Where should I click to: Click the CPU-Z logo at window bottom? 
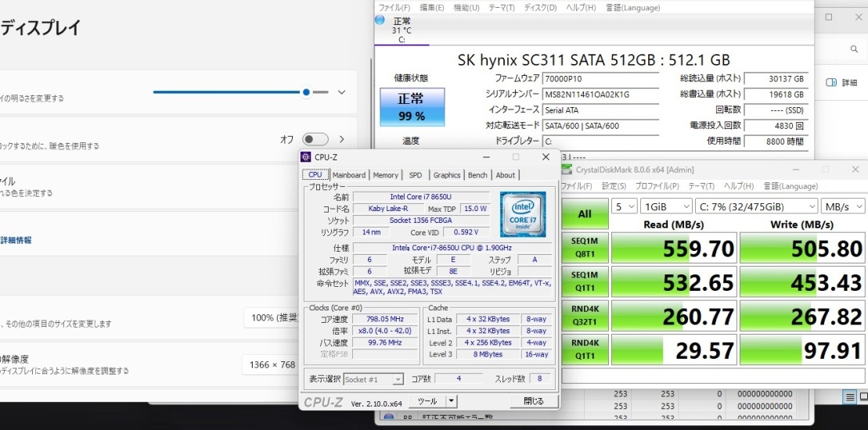tap(323, 402)
